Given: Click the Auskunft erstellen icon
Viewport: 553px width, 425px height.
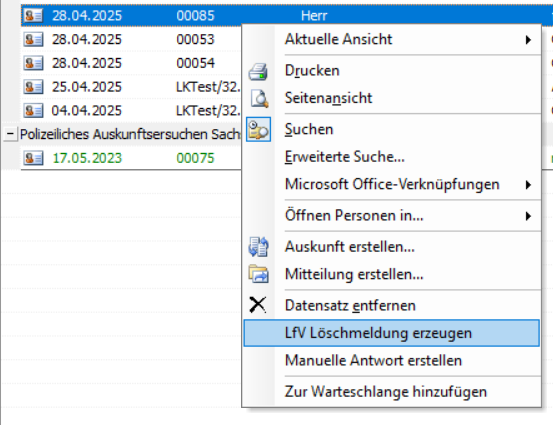Looking at the screenshot, I should [259, 247].
